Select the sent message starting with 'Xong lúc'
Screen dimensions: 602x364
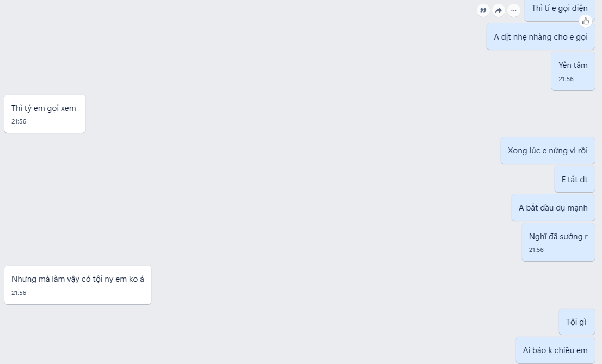(x=548, y=151)
